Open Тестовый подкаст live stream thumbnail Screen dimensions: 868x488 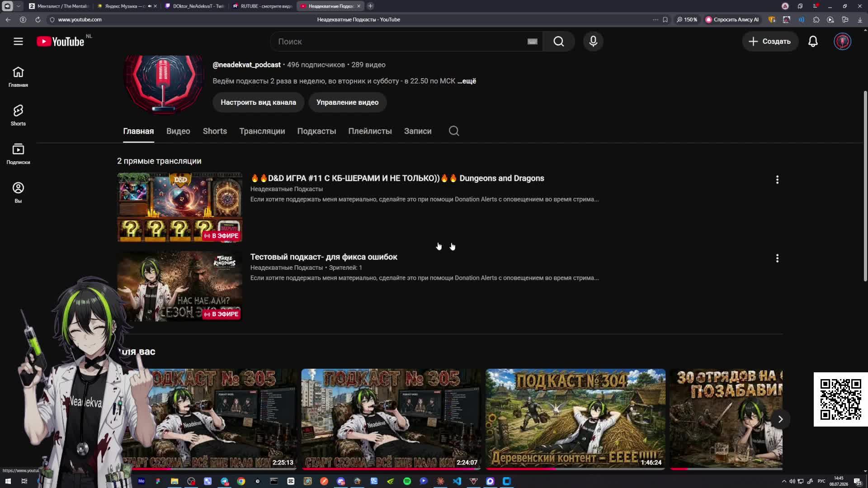point(180,286)
